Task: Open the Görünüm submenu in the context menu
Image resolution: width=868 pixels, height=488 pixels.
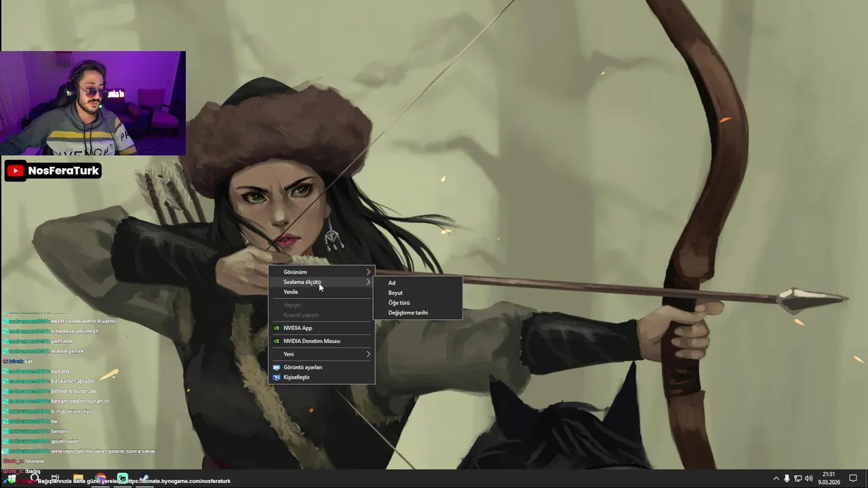Action: click(321, 272)
